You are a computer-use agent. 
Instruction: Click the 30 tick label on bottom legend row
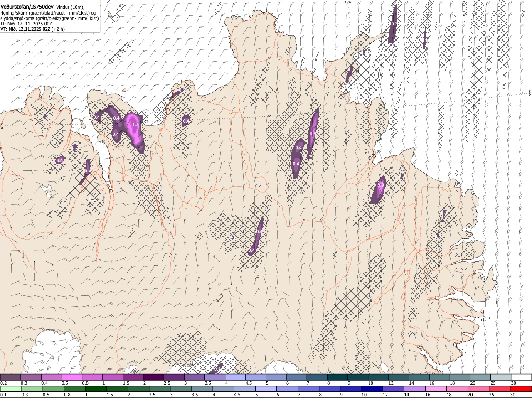[513, 396]
